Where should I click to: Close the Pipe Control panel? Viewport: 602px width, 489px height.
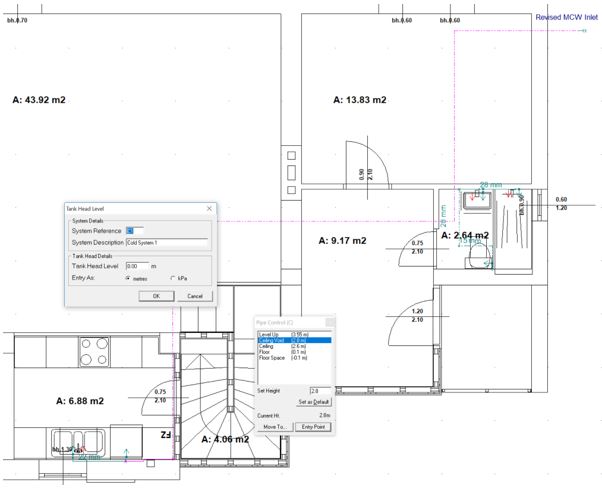(x=330, y=322)
